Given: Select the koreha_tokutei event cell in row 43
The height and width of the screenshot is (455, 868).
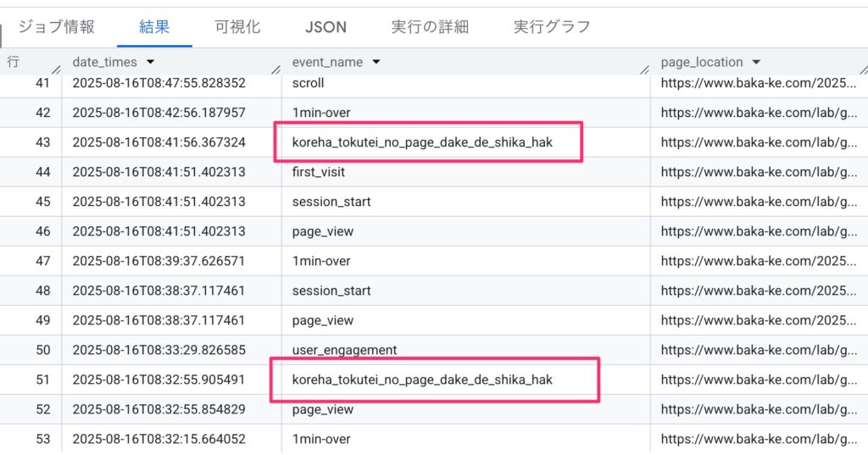Looking at the screenshot, I should (422, 142).
